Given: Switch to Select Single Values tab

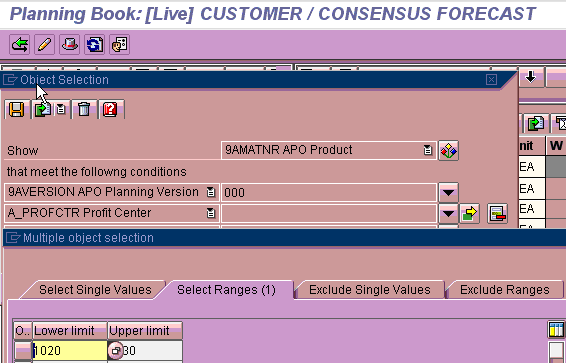Looking at the screenshot, I should 95,290.
